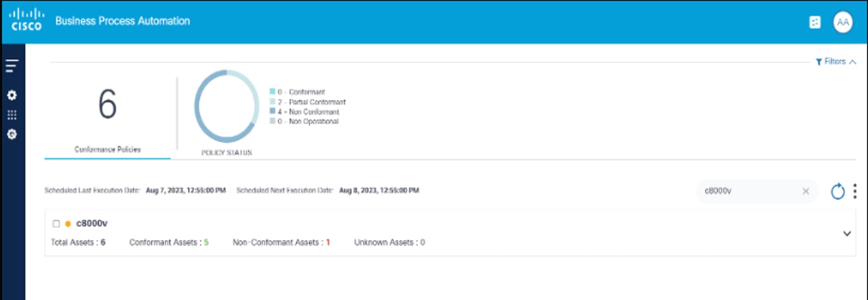Click the Business Process Automation title
The width and height of the screenshot is (868, 300).
123,21
